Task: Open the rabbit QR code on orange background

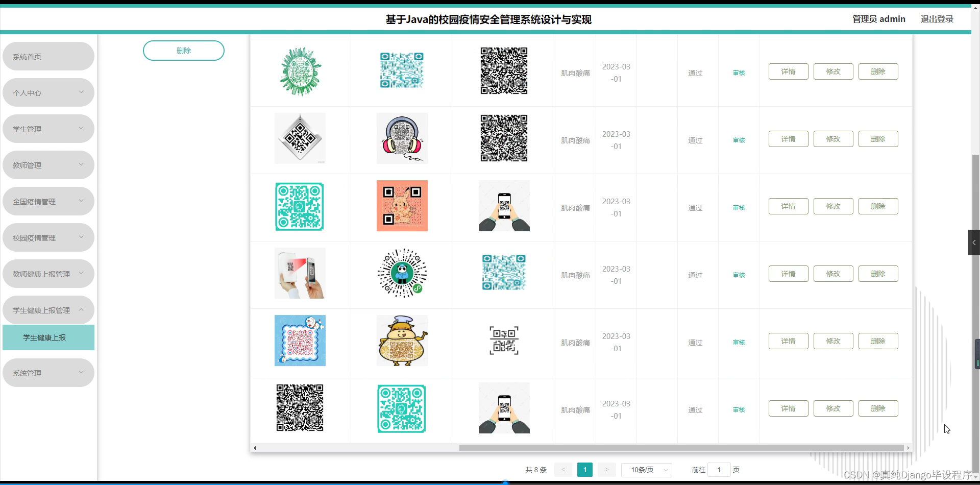Action: [x=402, y=206]
